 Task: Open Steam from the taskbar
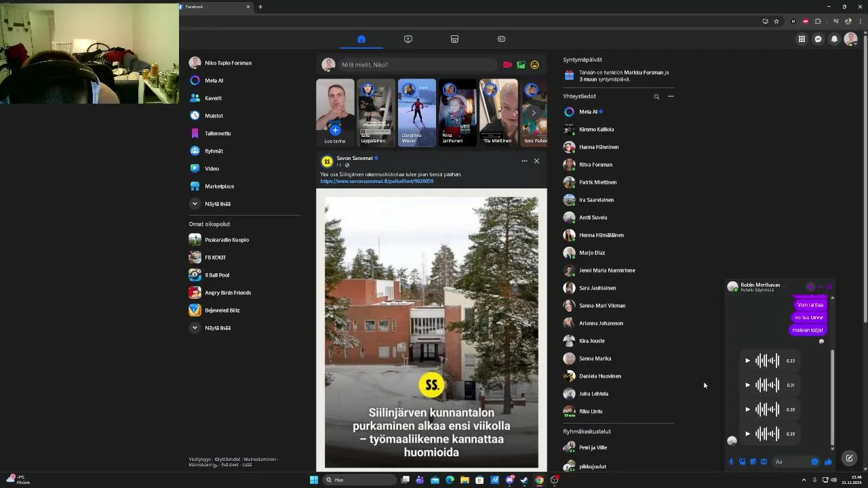click(524, 480)
